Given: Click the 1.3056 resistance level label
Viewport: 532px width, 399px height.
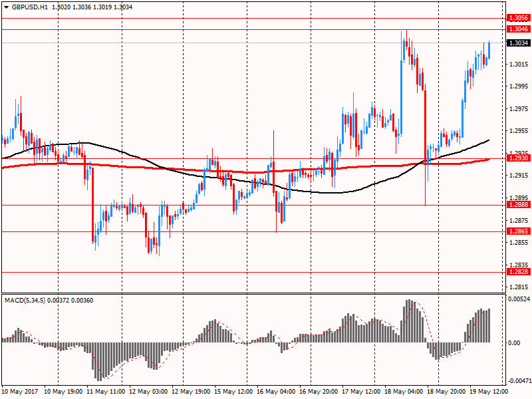Looking at the screenshot, I should click(x=519, y=18).
